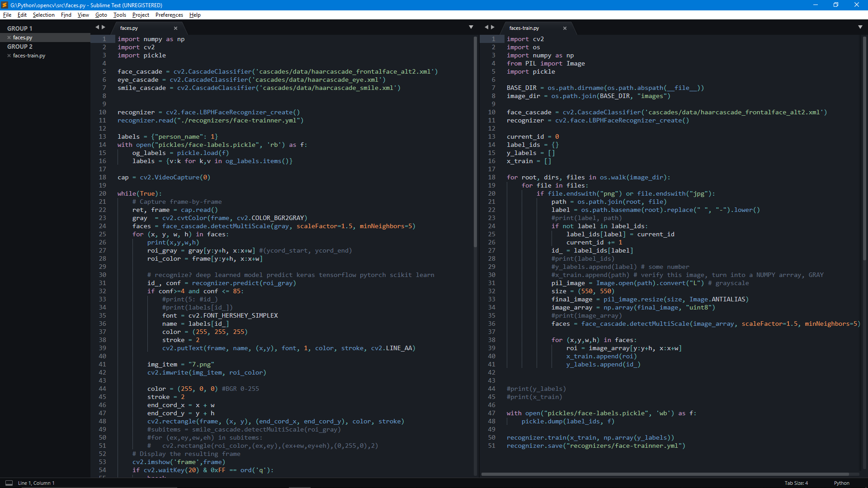The width and height of the screenshot is (868, 488).
Task: Place cursor on 'import pickle' in faces.py
Action: point(142,55)
